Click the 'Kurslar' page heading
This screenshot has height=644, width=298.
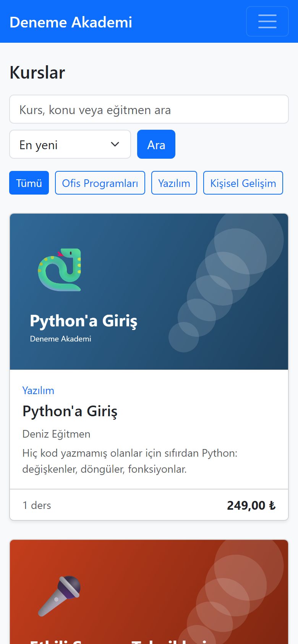(37, 72)
